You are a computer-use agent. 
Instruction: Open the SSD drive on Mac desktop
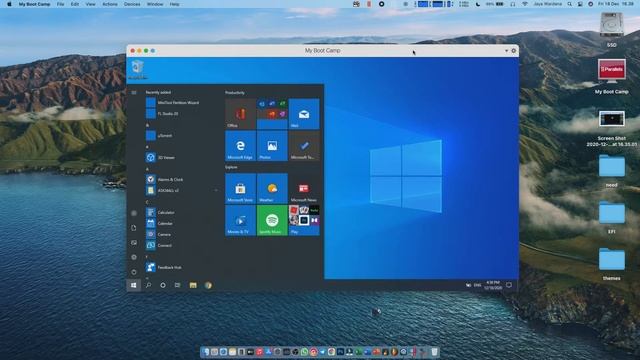611,30
